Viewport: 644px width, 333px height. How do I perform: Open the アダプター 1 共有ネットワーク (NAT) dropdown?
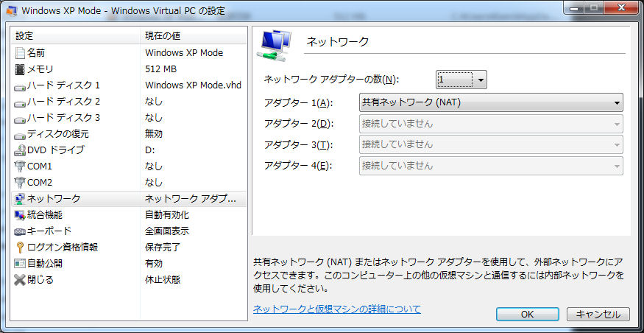[491, 103]
